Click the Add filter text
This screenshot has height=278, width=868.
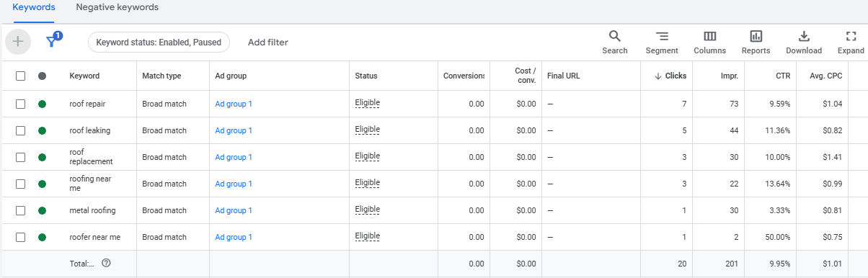click(267, 42)
